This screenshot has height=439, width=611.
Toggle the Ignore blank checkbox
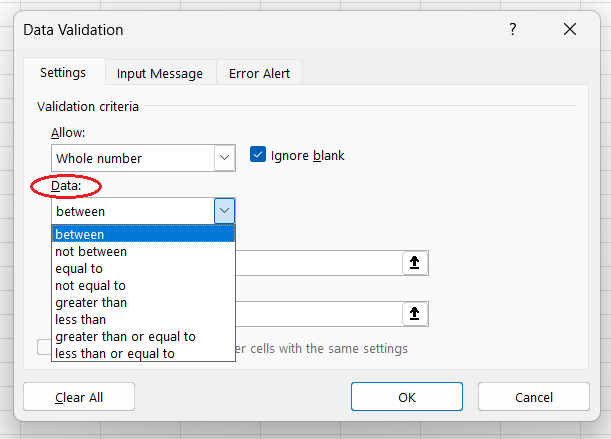pos(258,155)
